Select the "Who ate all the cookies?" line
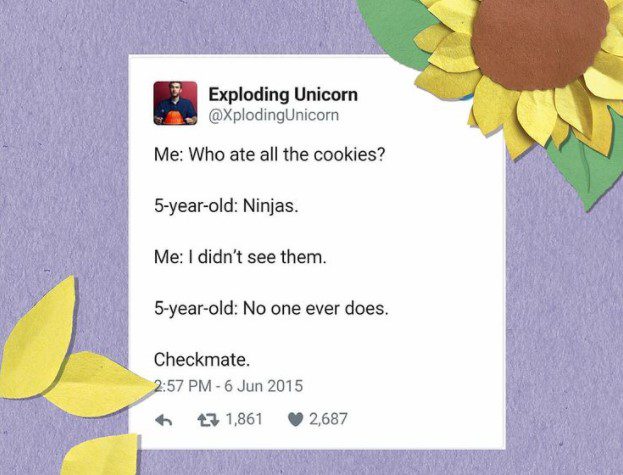623x475 pixels. tap(286, 154)
